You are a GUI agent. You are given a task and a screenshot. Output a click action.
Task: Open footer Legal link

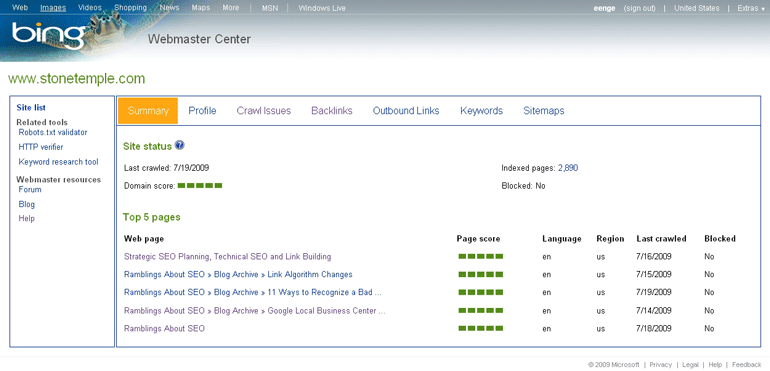[690, 365]
